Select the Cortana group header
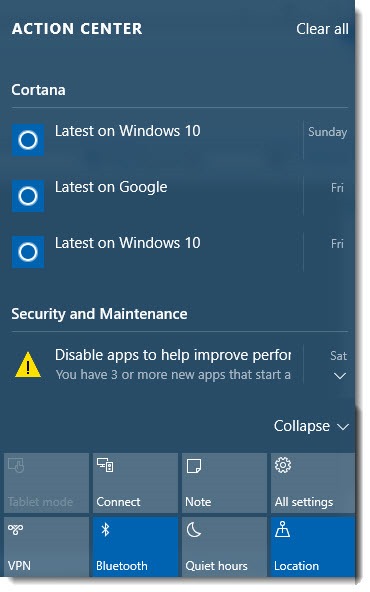The image size is (370, 592). (38, 90)
